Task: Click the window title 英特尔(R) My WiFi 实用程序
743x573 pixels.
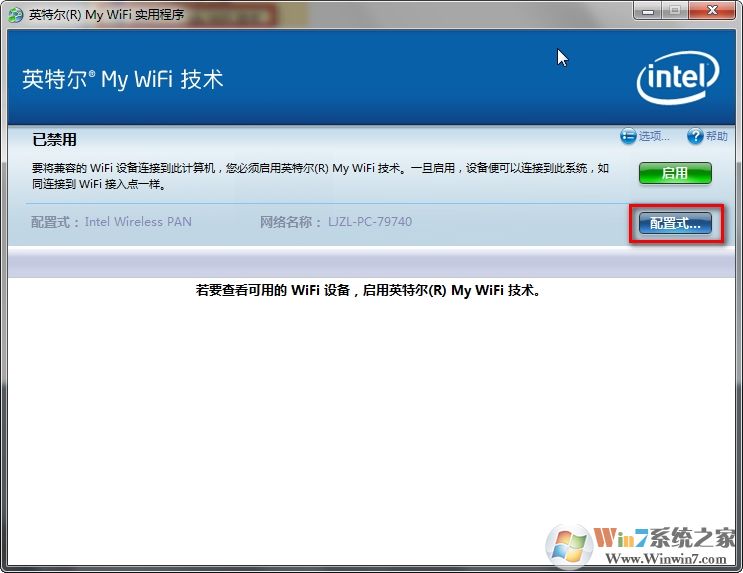Action: coord(106,15)
